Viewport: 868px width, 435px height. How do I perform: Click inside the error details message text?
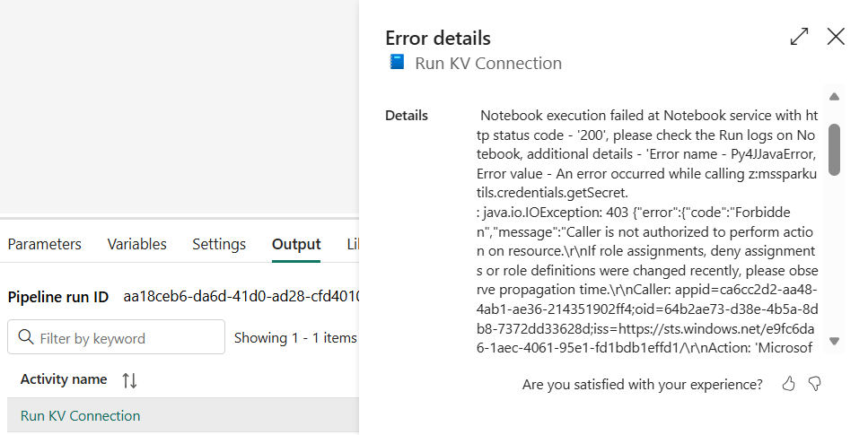tap(646, 224)
